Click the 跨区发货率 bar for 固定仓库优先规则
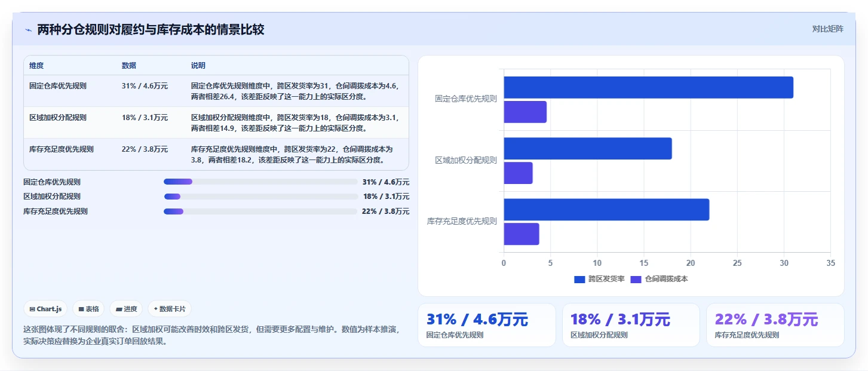 648,87
